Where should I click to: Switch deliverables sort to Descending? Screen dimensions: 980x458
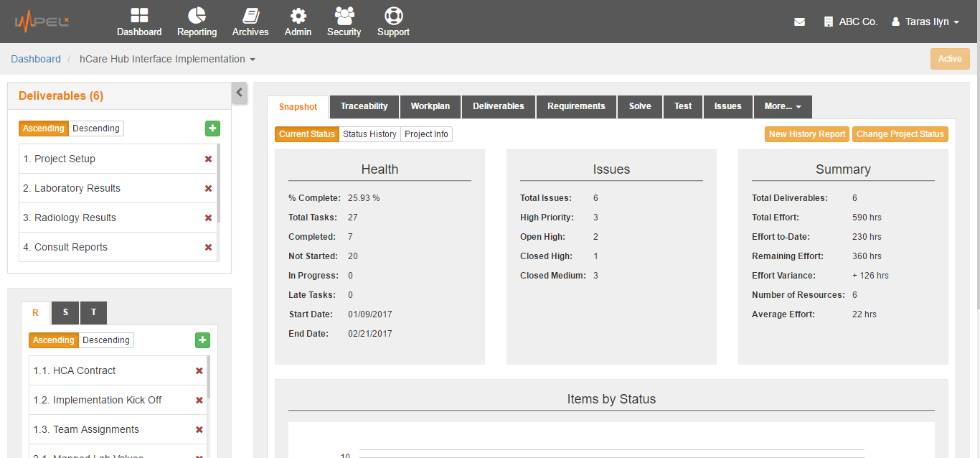(x=96, y=128)
